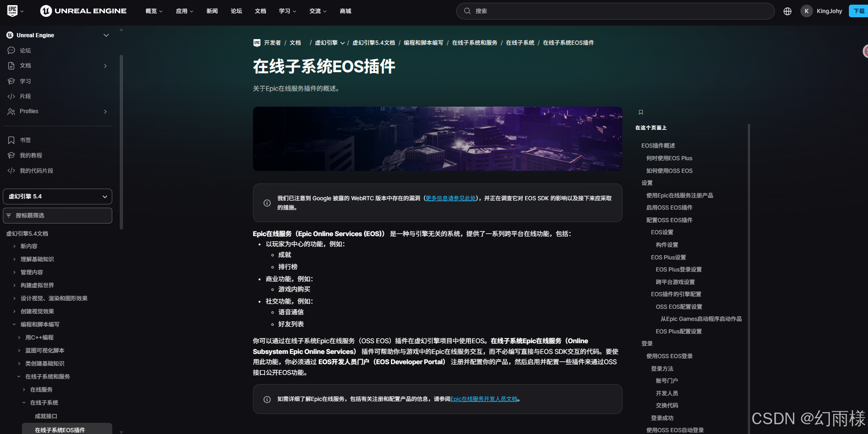The width and height of the screenshot is (868, 434).
Task: Click the Profiles people icon in sidebar
Action: point(11,111)
